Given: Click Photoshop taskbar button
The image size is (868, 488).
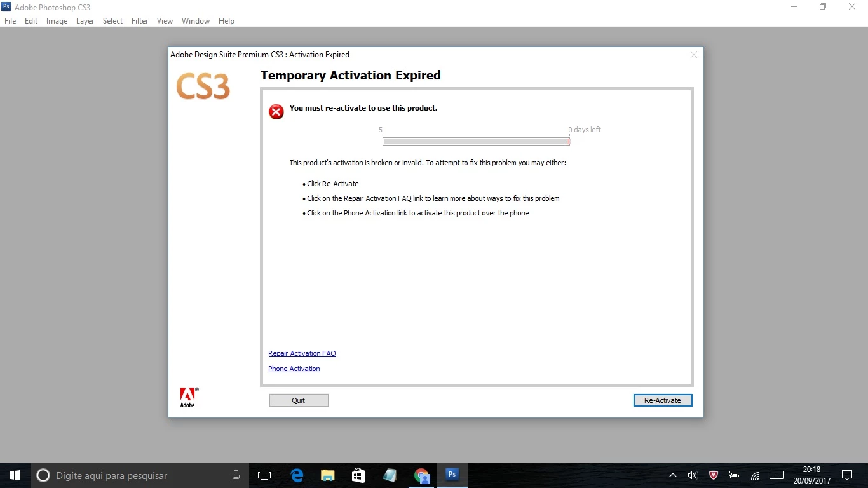Looking at the screenshot, I should (x=452, y=475).
